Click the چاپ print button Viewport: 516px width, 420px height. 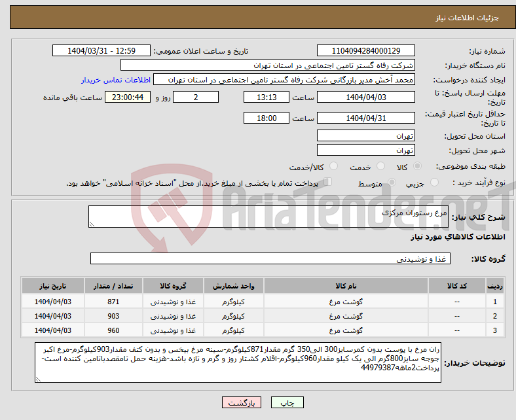tap(287, 402)
